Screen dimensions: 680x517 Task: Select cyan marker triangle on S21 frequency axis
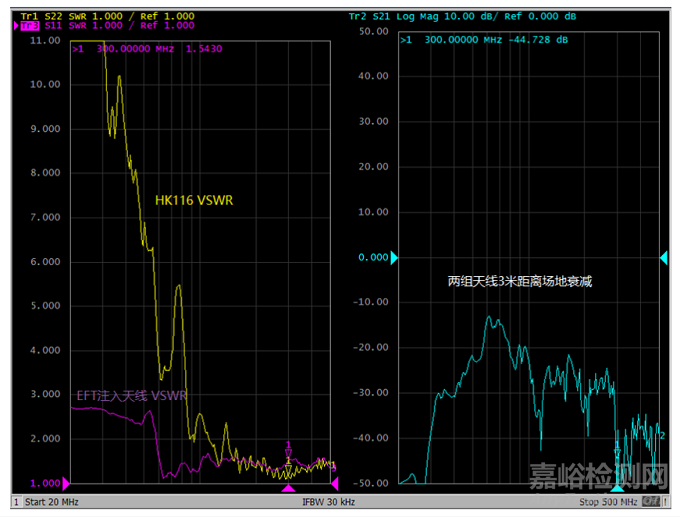(617, 487)
